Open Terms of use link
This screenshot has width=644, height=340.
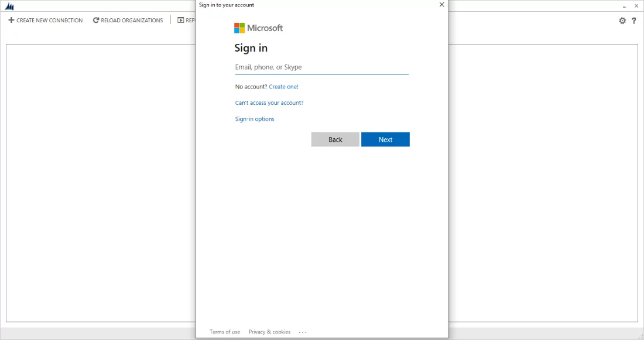pyautogui.click(x=225, y=332)
